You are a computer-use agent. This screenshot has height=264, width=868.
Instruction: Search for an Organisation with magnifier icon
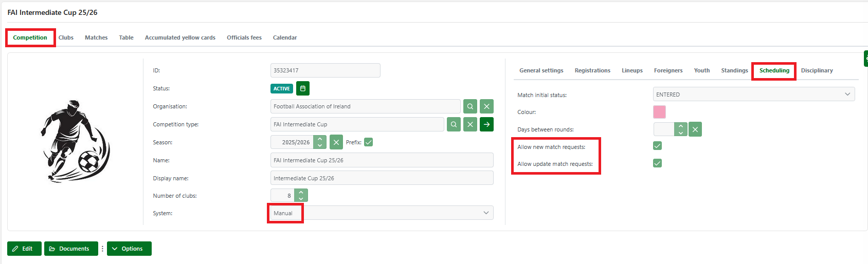470,106
